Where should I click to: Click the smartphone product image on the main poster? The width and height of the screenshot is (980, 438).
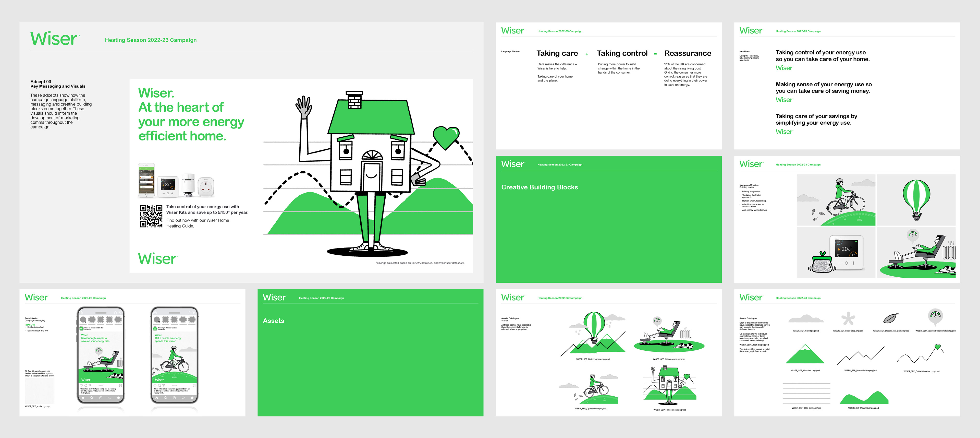(146, 181)
